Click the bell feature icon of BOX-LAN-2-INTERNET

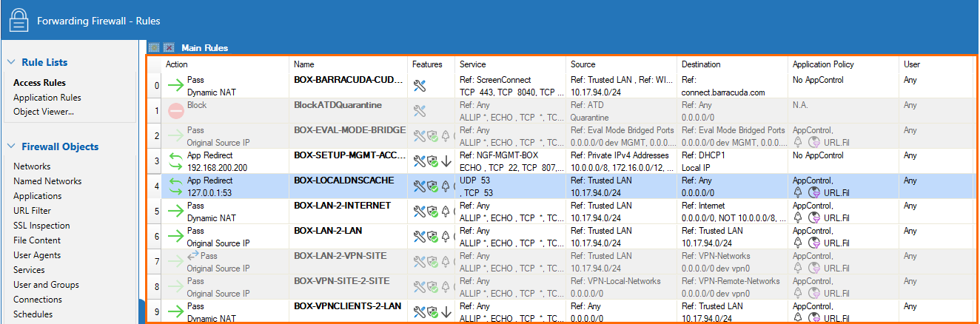coord(446,212)
